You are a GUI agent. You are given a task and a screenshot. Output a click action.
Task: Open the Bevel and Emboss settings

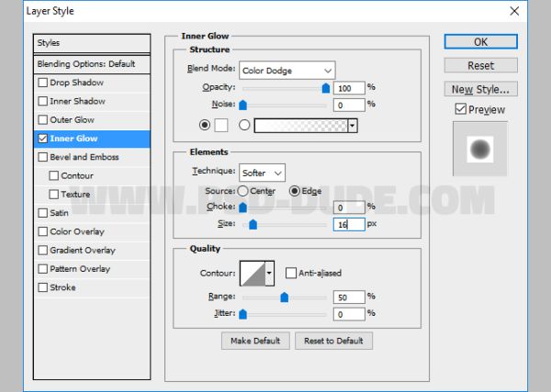(x=84, y=157)
